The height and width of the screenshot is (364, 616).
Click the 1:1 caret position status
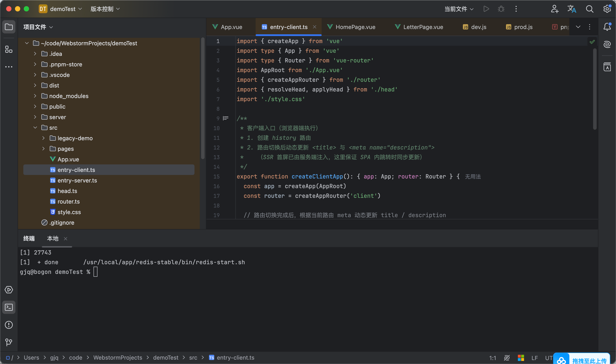point(493,358)
